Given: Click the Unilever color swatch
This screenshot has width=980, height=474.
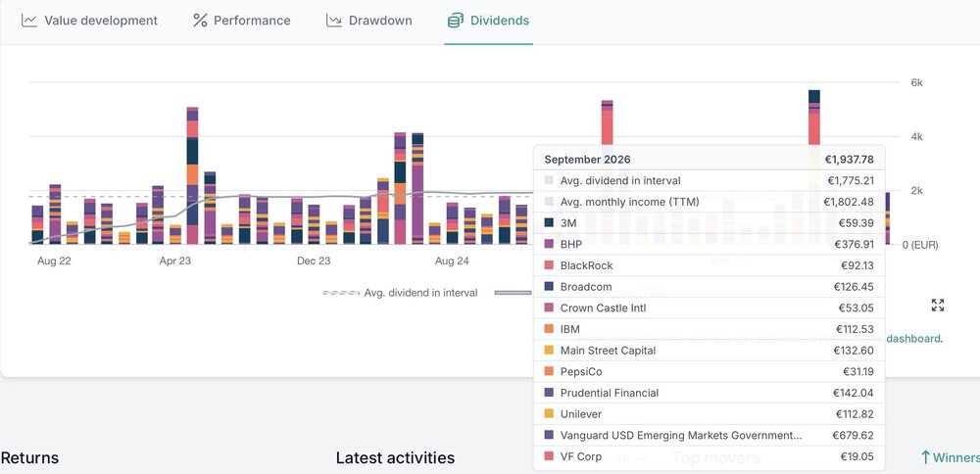Looking at the screenshot, I should (550, 414).
